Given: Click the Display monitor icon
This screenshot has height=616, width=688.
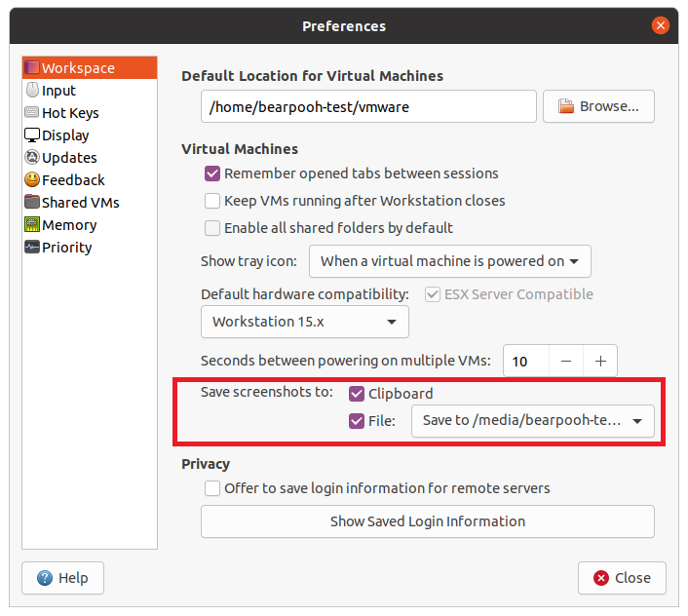Looking at the screenshot, I should click(32, 135).
